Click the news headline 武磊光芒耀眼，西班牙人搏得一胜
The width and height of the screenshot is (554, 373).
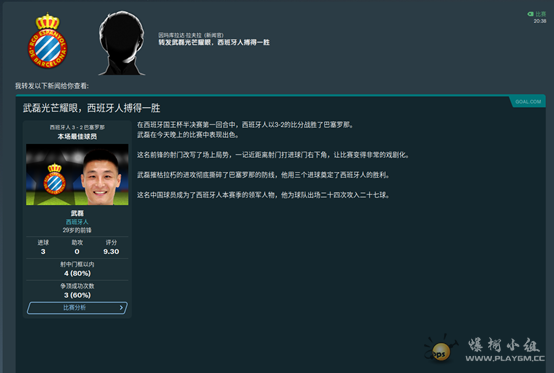tap(92, 108)
